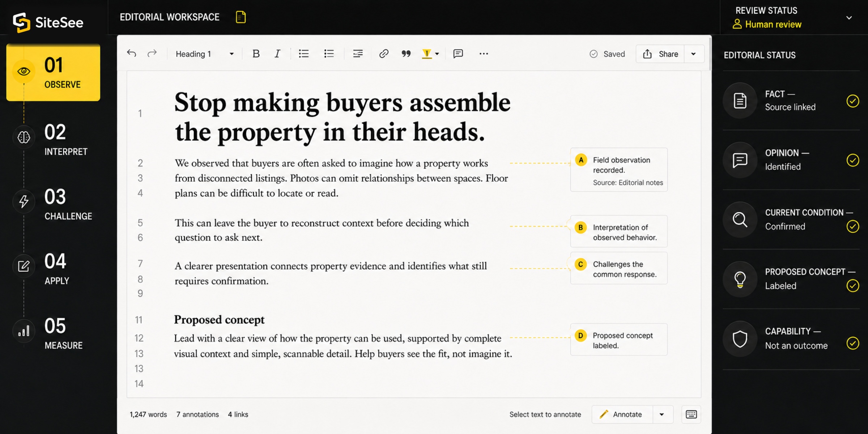The height and width of the screenshot is (434, 868).
Task: Apply the first bulleted list style
Action: coord(304,54)
